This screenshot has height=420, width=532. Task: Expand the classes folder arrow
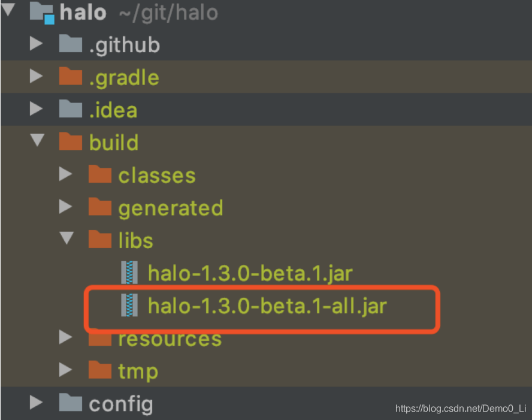pyautogui.click(x=65, y=174)
